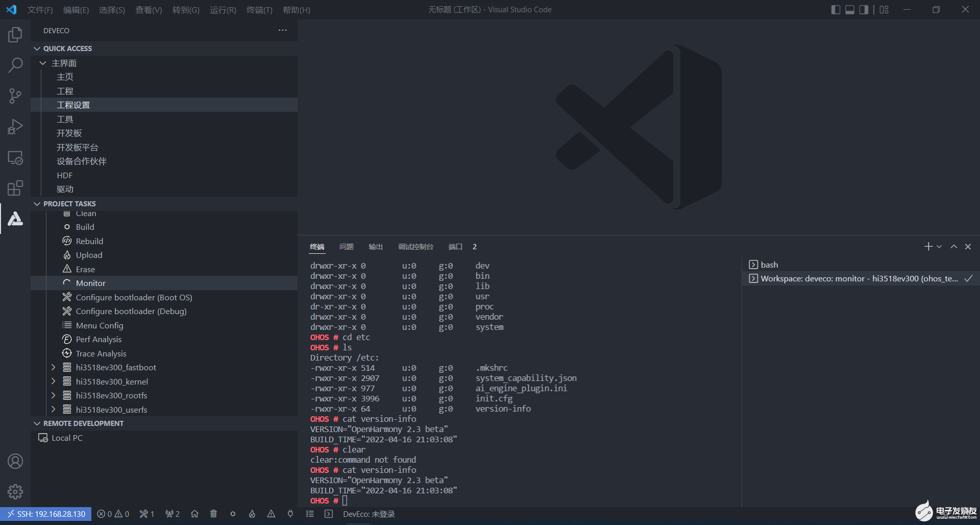Toggle secondary side bar visibility
The image size is (980, 525).
coord(864,10)
